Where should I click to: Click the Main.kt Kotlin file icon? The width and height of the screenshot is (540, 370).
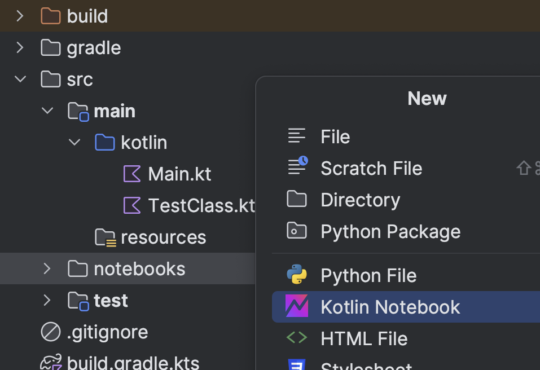pyautogui.click(x=132, y=174)
